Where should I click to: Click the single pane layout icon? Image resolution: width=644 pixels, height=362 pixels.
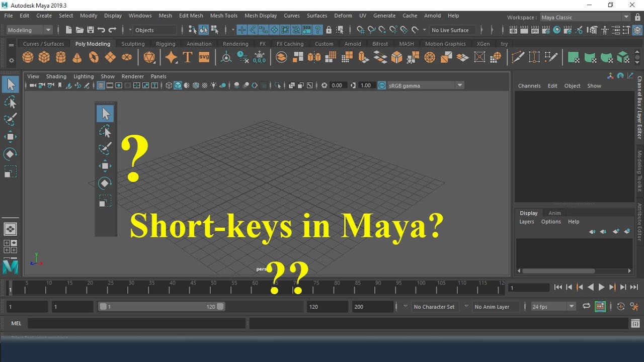[10, 229]
